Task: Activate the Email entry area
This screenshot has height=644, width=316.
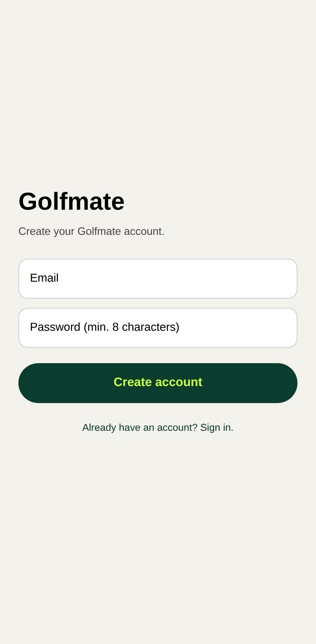Action: click(x=158, y=278)
